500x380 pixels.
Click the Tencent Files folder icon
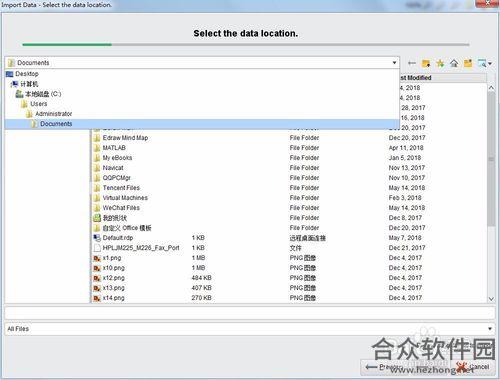97,188
